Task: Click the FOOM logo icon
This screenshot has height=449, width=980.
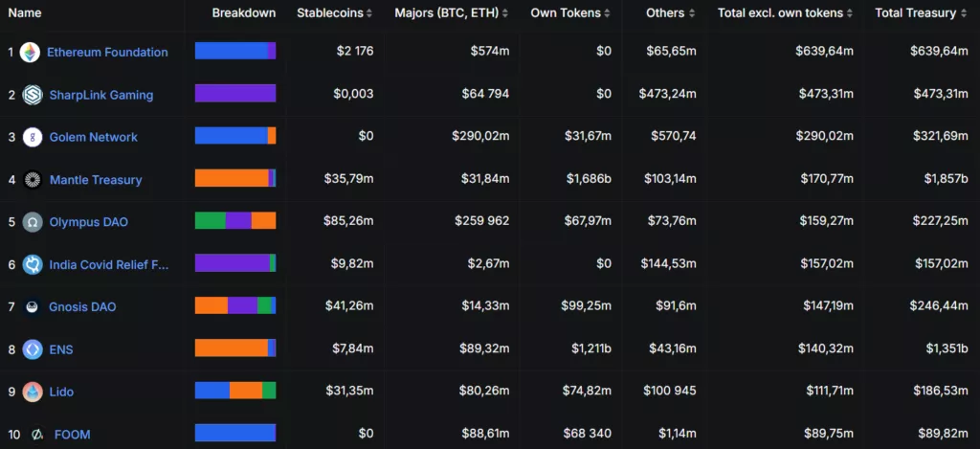Action: (x=37, y=435)
